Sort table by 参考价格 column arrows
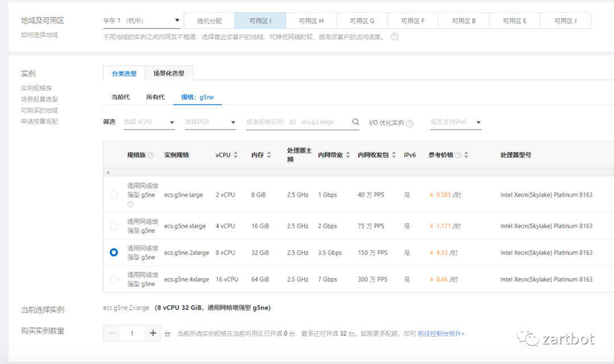 pos(466,155)
